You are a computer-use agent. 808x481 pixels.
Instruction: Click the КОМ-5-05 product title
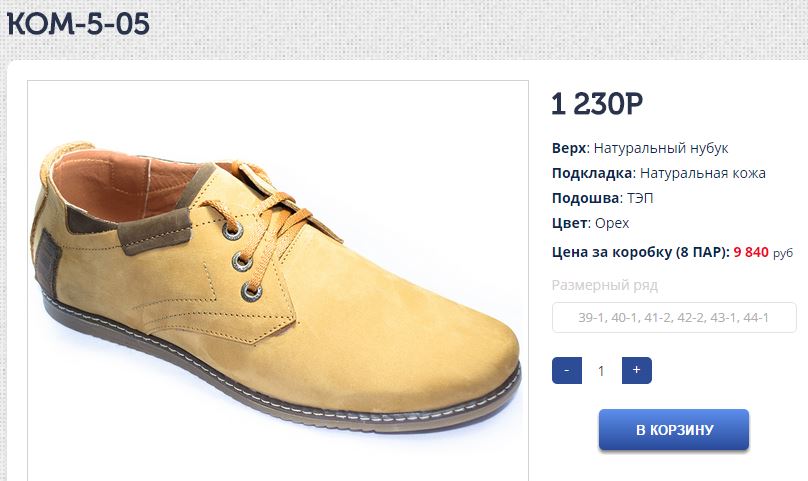[78, 24]
